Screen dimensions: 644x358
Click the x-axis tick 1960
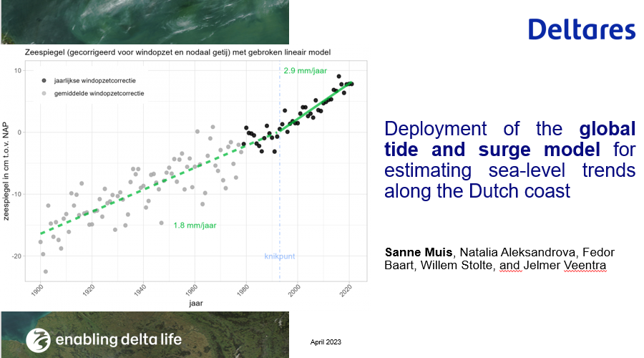tap(191, 290)
